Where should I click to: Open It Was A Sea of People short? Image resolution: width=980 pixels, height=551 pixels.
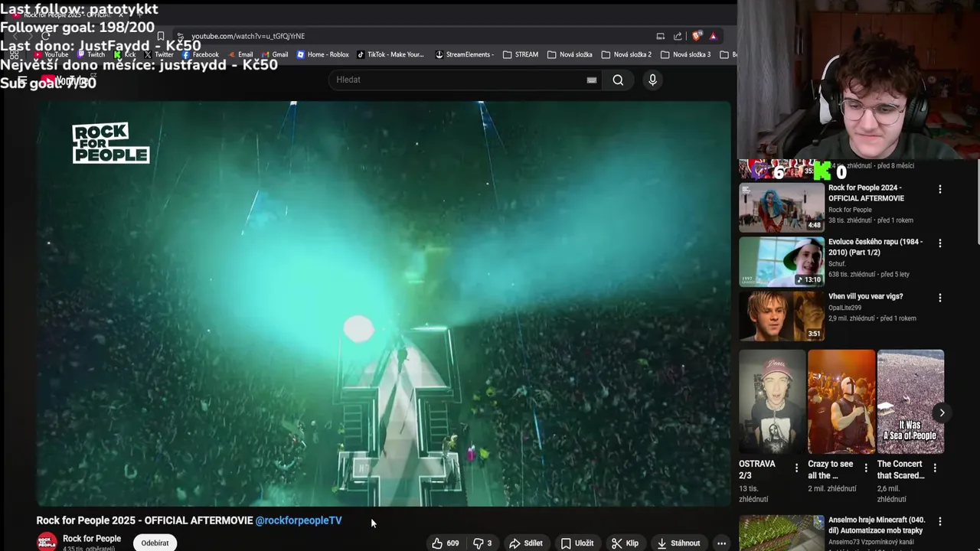(910, 402)
